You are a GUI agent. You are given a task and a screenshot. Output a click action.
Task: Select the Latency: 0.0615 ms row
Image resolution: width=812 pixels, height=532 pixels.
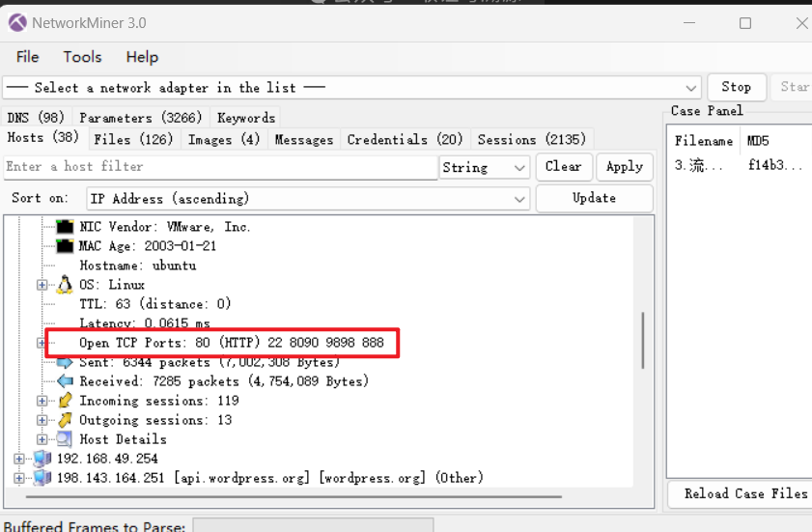click(x=145, y=322)
